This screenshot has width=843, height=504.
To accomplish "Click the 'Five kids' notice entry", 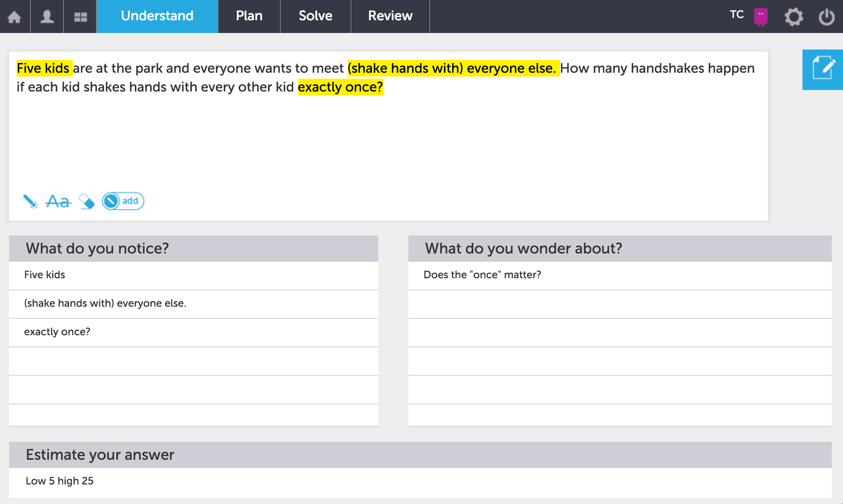I will 194,275.
